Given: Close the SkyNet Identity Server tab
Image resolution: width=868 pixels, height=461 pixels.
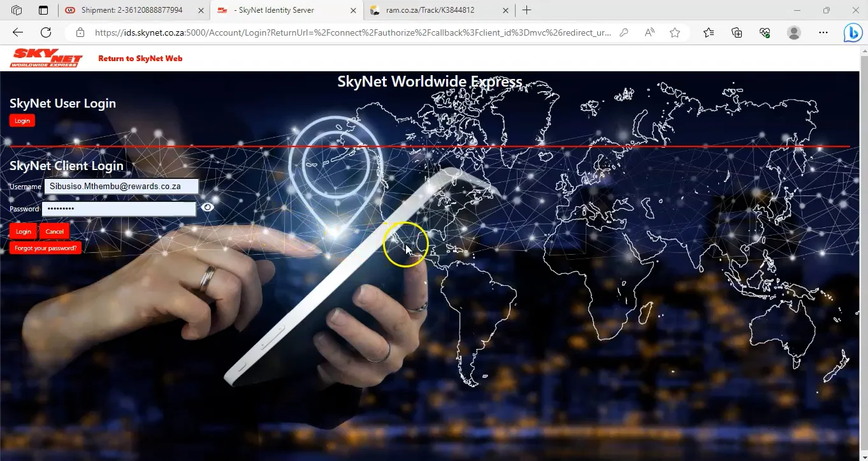Looking at the screenshot, I should (x=353, y=10).
